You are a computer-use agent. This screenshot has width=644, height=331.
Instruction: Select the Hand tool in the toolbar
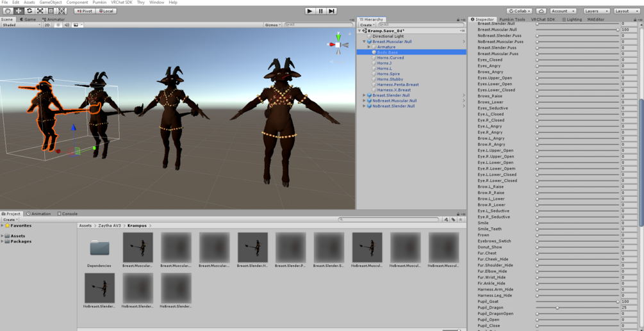[x=8, y=11]
